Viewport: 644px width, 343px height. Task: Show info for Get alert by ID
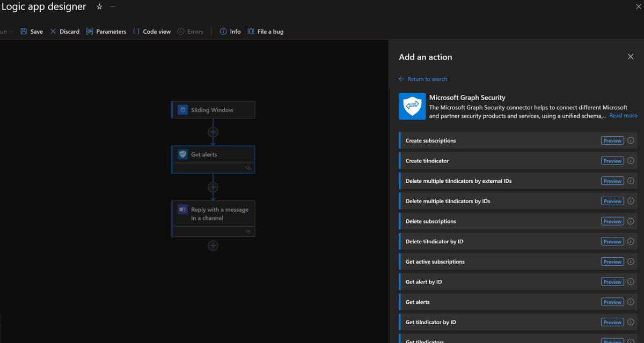click(x=631, y=282)
